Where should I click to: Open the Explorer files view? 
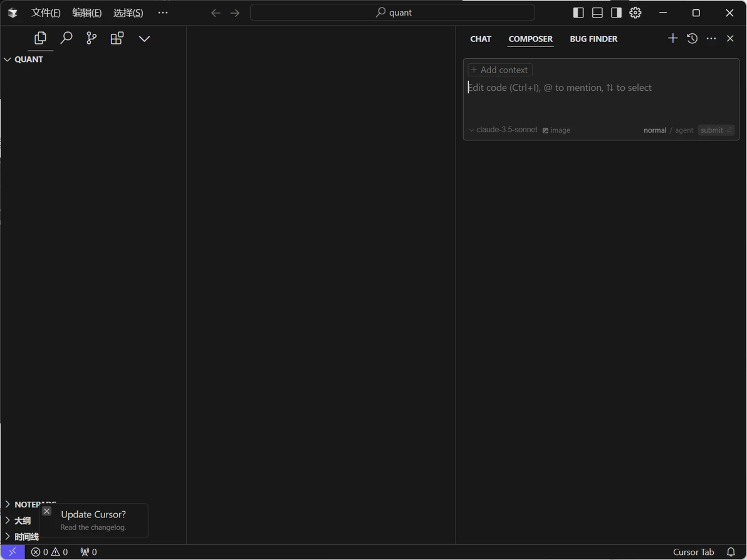(x=41, y=38)
